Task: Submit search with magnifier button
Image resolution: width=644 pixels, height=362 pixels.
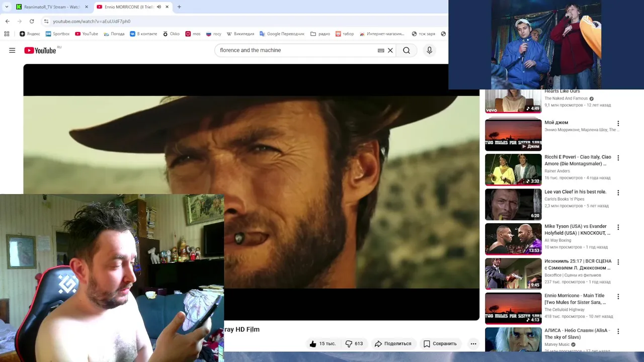Action: 407,50
